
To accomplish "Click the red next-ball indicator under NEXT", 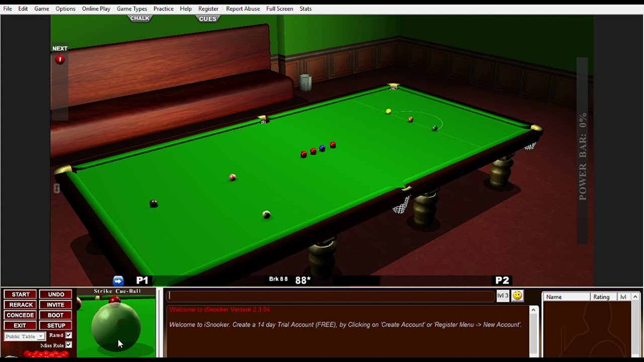I will point(60,59).
